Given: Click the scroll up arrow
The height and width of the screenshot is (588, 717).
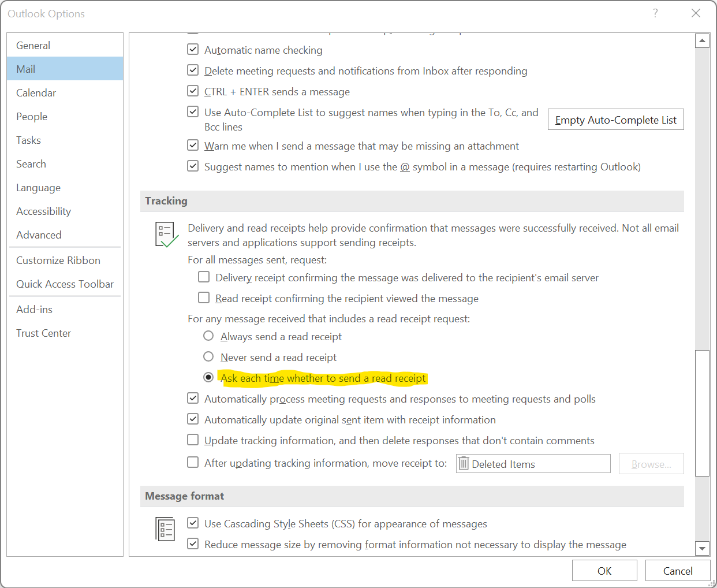Looking at the screenshot, I should coord(702,40).
